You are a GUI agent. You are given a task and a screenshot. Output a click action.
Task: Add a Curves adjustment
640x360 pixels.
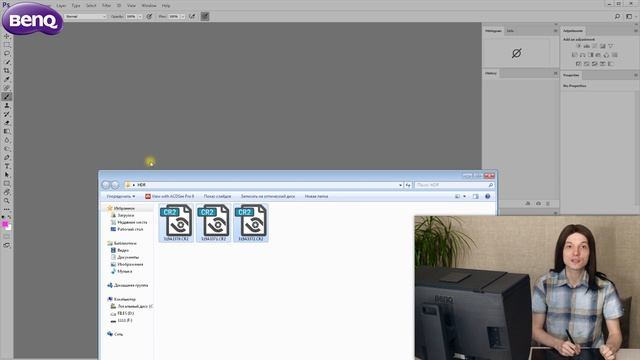pyautogui.click(x=595, y=46)
